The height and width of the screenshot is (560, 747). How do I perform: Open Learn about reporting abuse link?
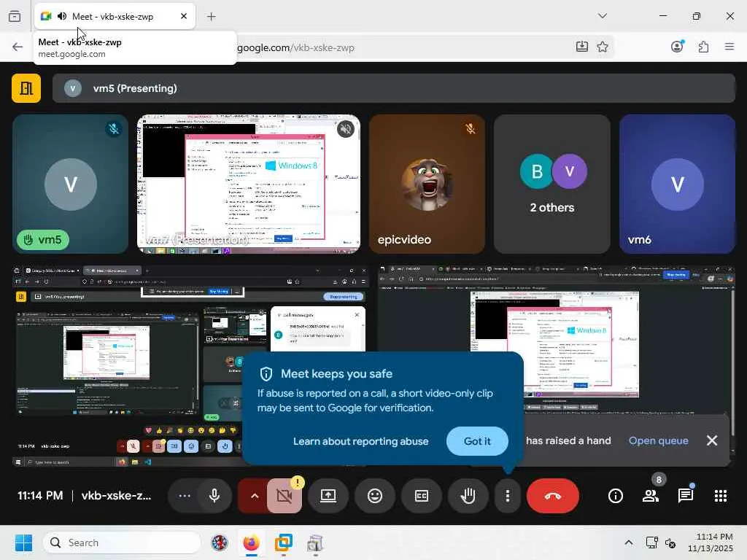coord(360,441)
